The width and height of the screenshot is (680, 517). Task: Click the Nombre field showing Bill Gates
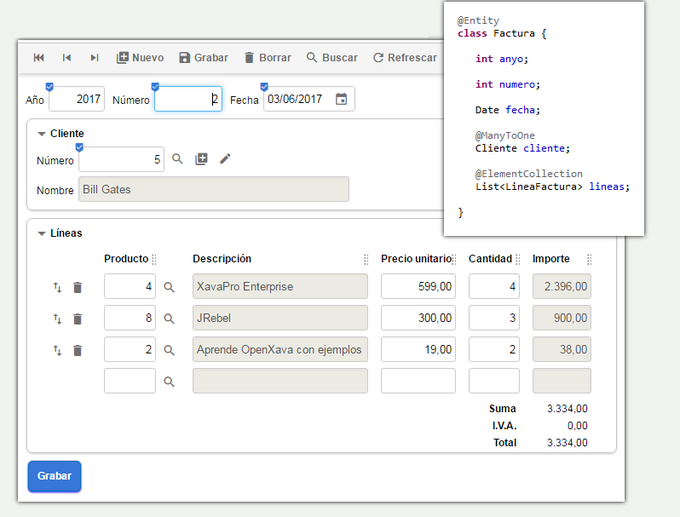click(213, 189)
